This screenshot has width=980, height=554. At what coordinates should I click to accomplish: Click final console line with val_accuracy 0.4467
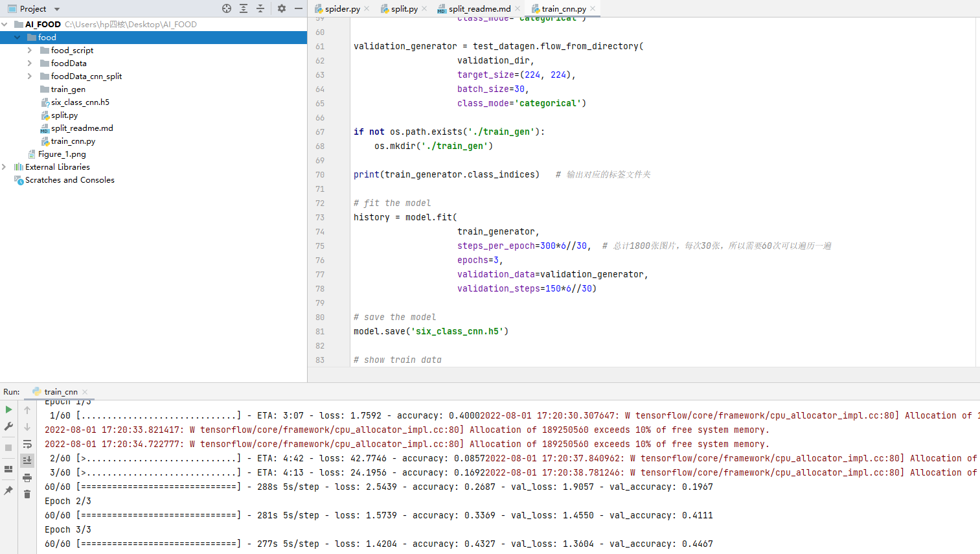[x=379, y=544]
